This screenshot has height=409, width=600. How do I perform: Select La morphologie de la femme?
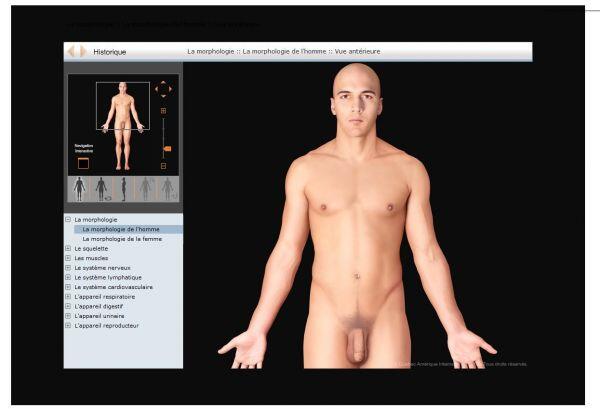point(120,239)
